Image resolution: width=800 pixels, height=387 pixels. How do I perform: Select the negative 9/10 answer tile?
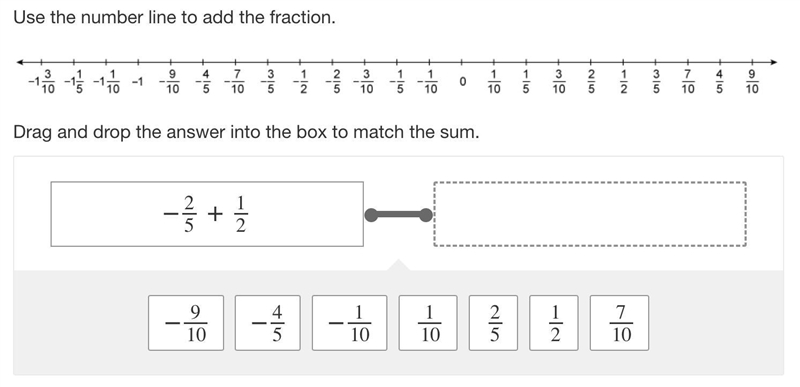coord(186,323)
